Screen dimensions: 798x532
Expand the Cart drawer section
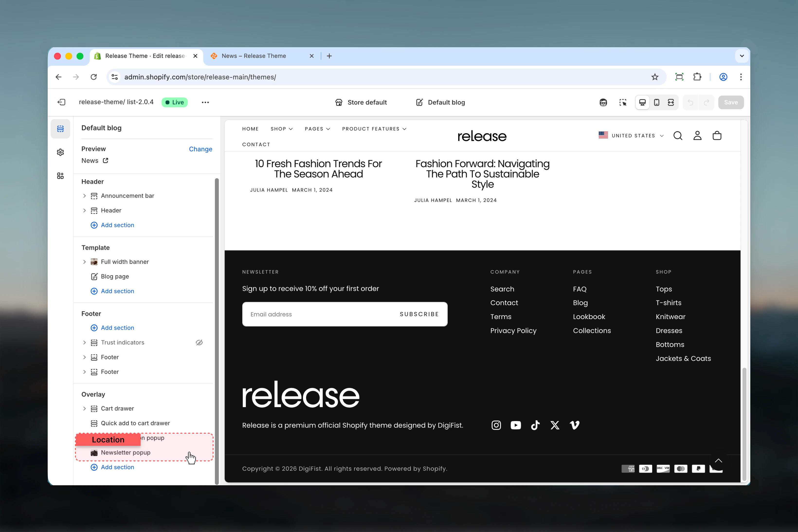[84, 409]
